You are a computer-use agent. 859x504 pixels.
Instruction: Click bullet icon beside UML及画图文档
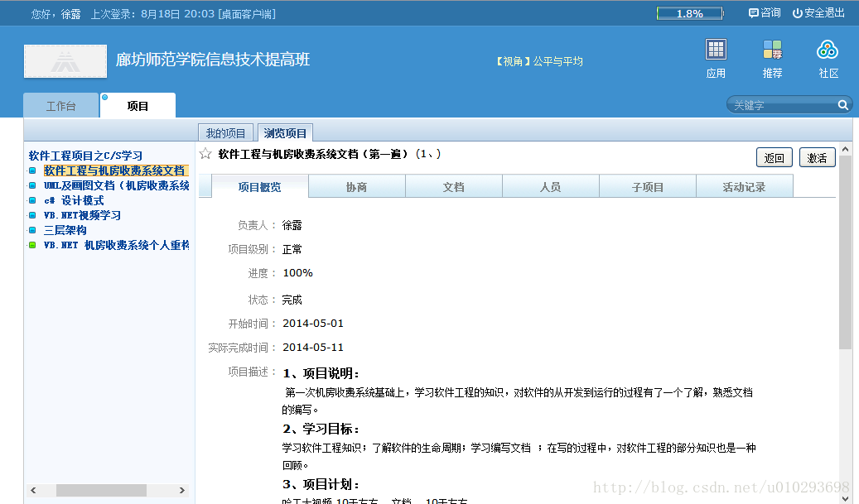[x=32, y=185]
